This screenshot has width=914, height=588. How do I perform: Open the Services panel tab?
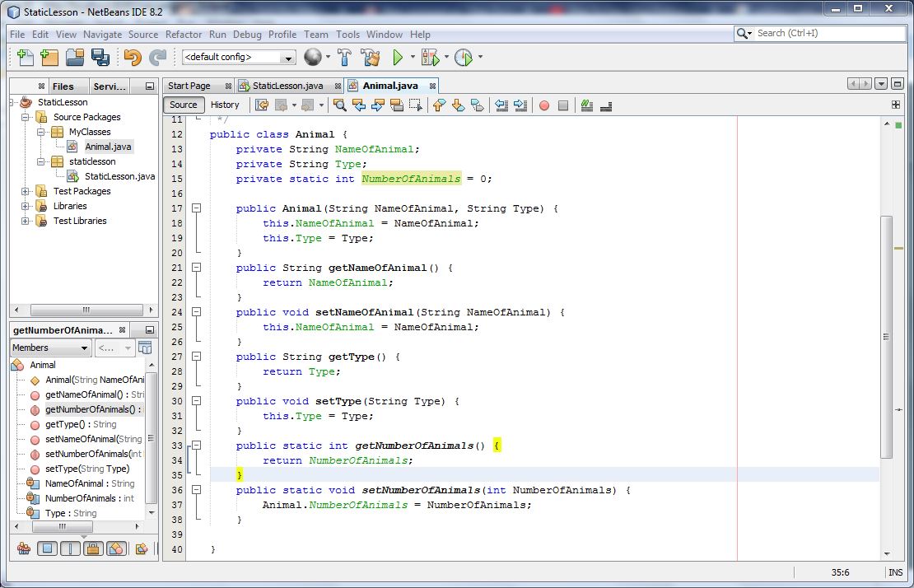(x=110, y=86)
